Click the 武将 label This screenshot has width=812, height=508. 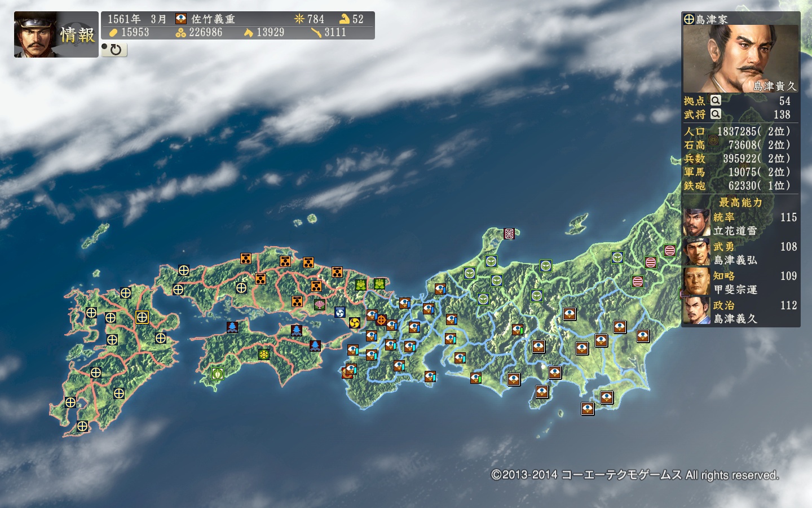point(695,114)
